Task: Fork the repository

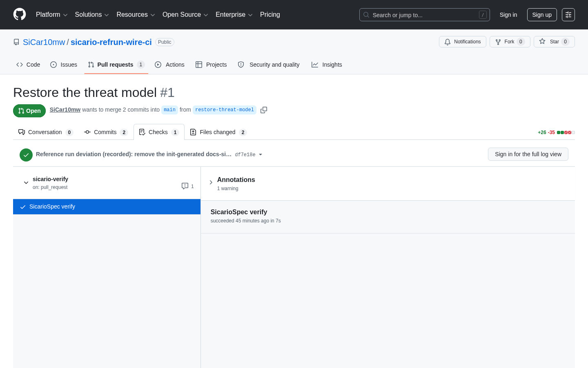Action: coord(510,42)
